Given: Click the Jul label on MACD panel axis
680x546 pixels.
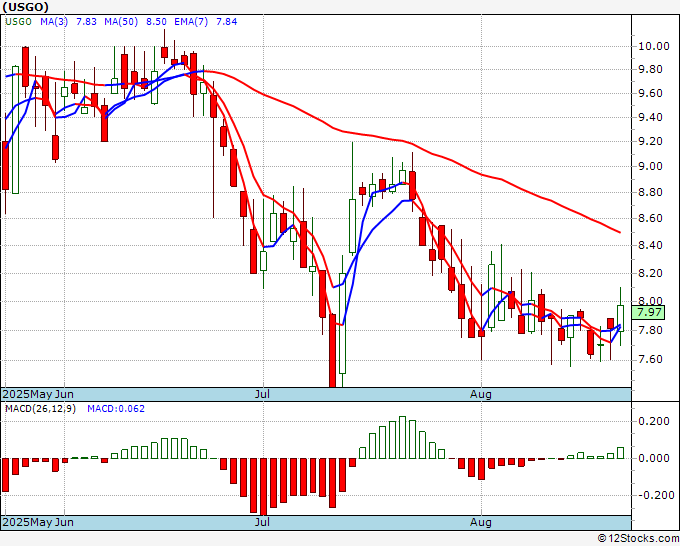Looking at the screenshot, I should click(262, 522).
